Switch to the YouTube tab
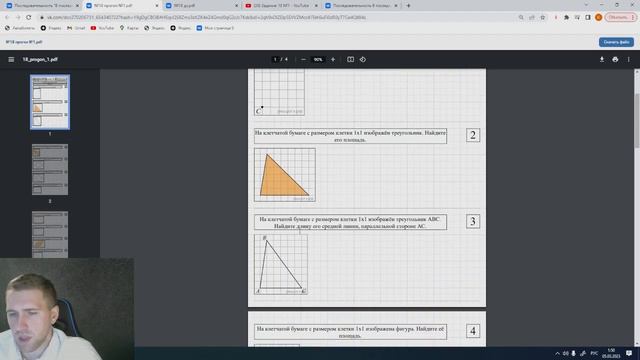The image size is (640, 360). pyautogui.click(x=281, y=6)
